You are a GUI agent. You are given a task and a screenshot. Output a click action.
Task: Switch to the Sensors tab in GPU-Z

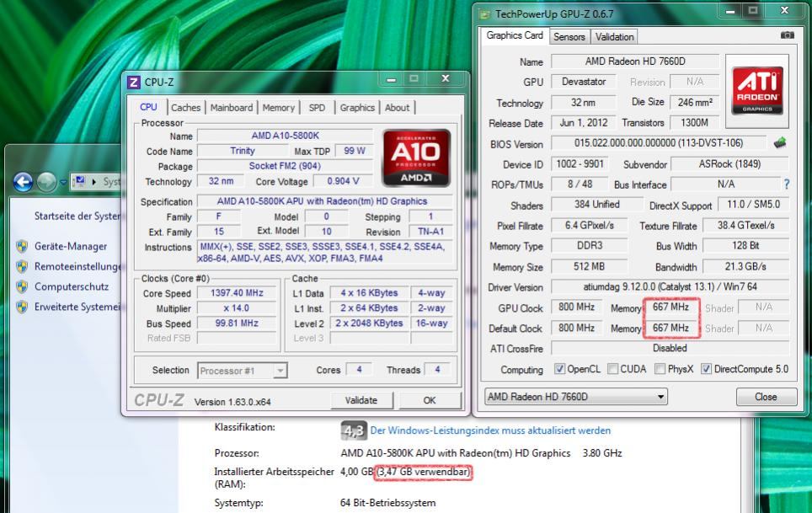point(569,37)
